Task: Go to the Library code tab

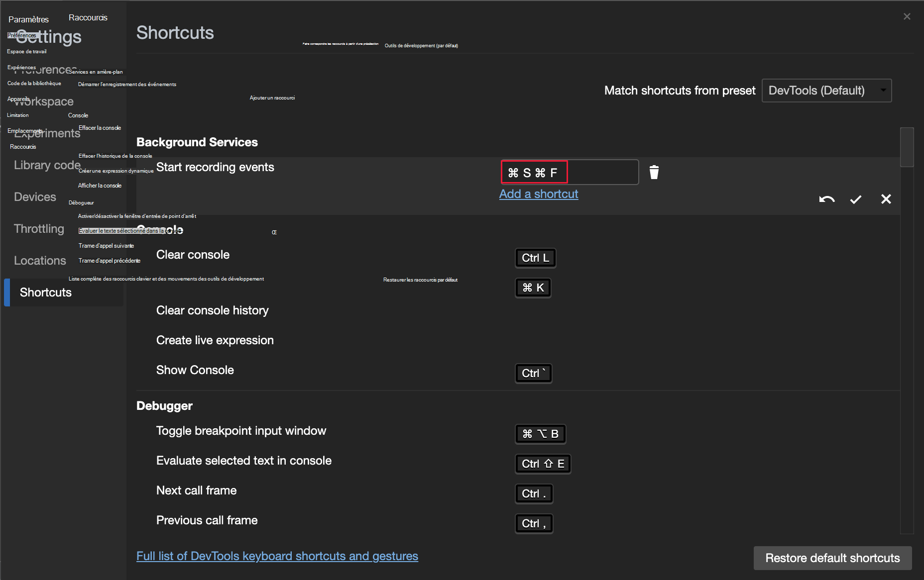Action: click(47, 165)
